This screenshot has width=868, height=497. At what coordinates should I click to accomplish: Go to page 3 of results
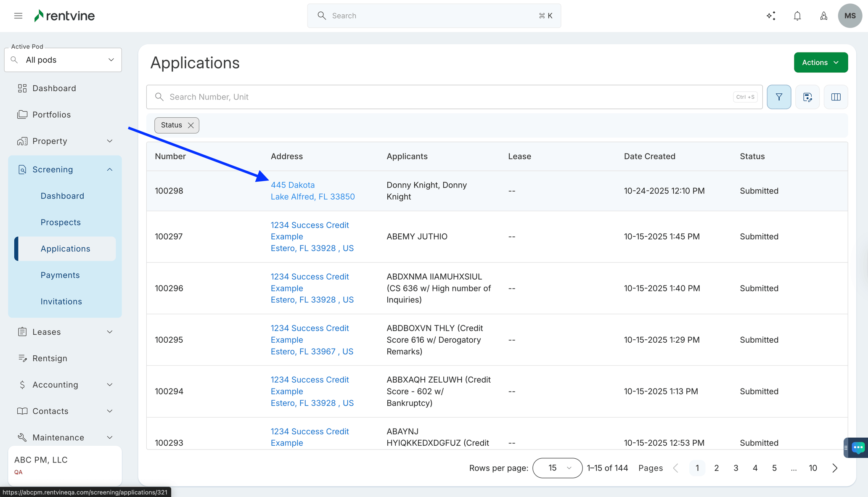click(x=736, y=468)
